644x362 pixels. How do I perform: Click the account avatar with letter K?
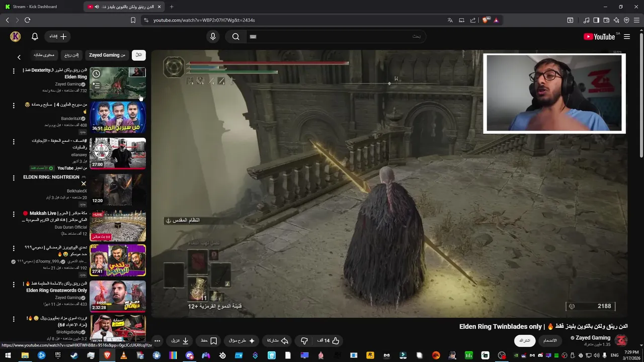click(x=16, y=37)
